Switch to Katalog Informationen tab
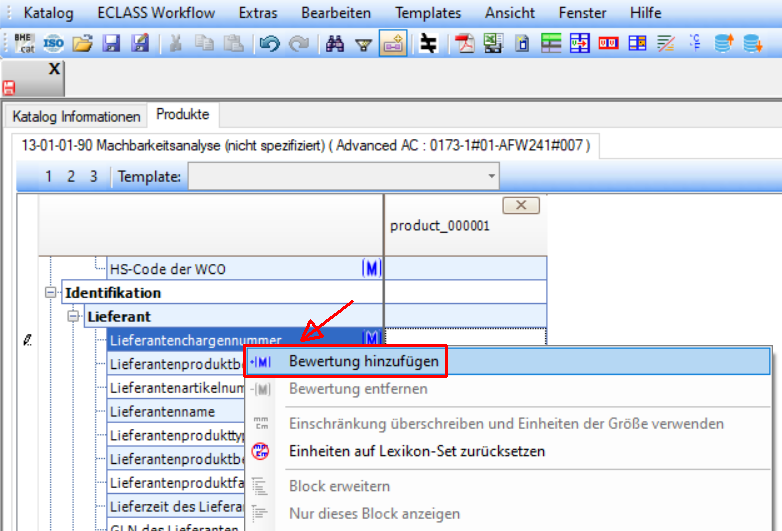Screen dimensions: 782x531 point(76,116)
